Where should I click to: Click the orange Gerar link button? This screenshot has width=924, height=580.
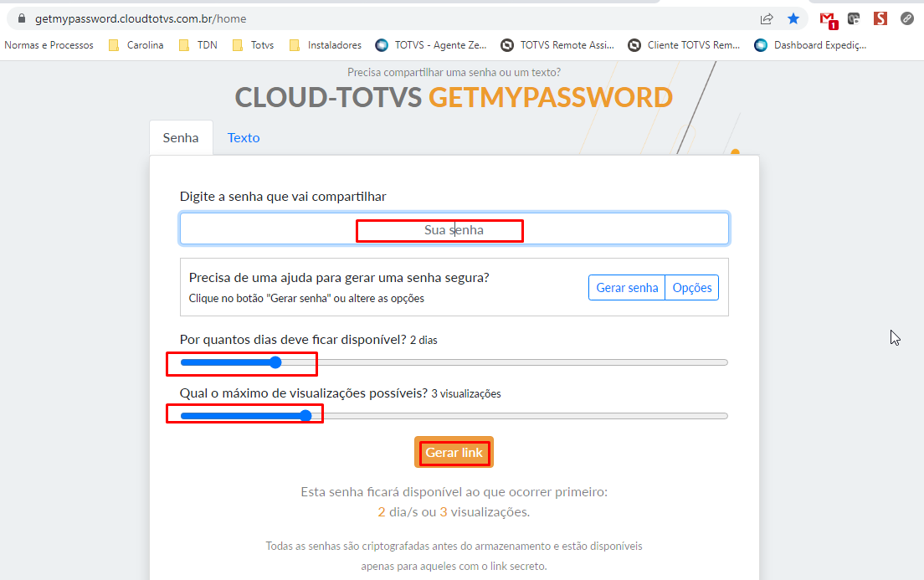tap(454, 452)
